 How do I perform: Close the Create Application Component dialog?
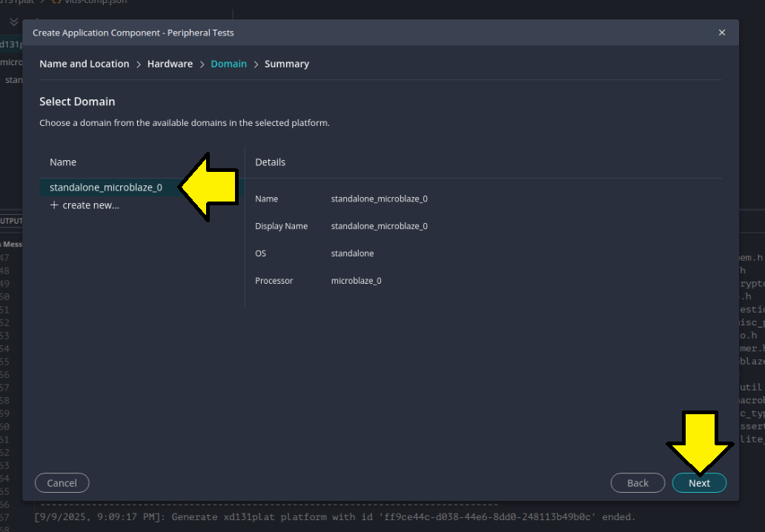pyautogui.click(x=722, y=33)
